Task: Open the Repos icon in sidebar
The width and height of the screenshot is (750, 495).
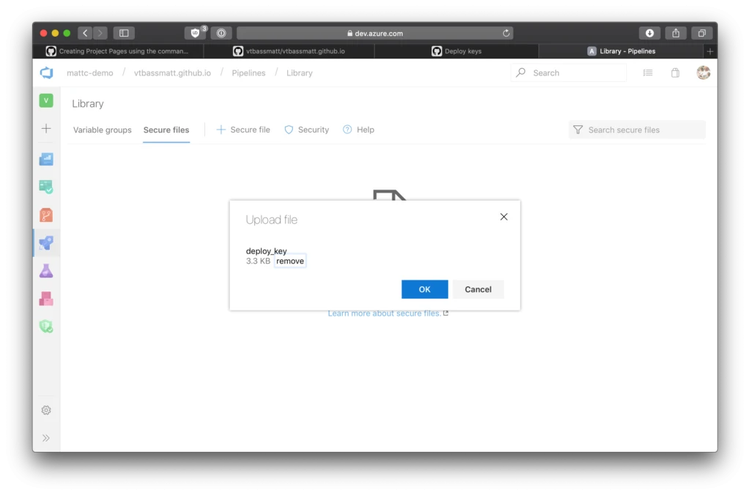Action: coord(46,215)
